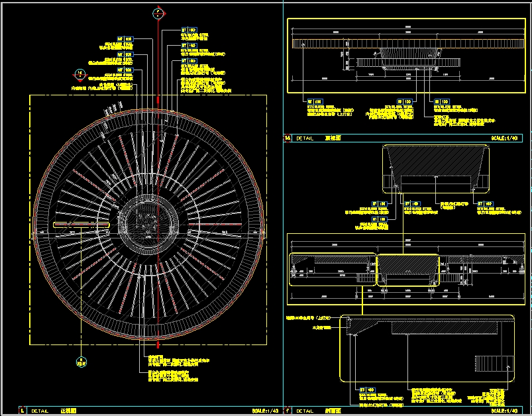Select the section marker numbered 14 left of plan
532x416 pixels.
pyautogui.click(x=80, y=74)
